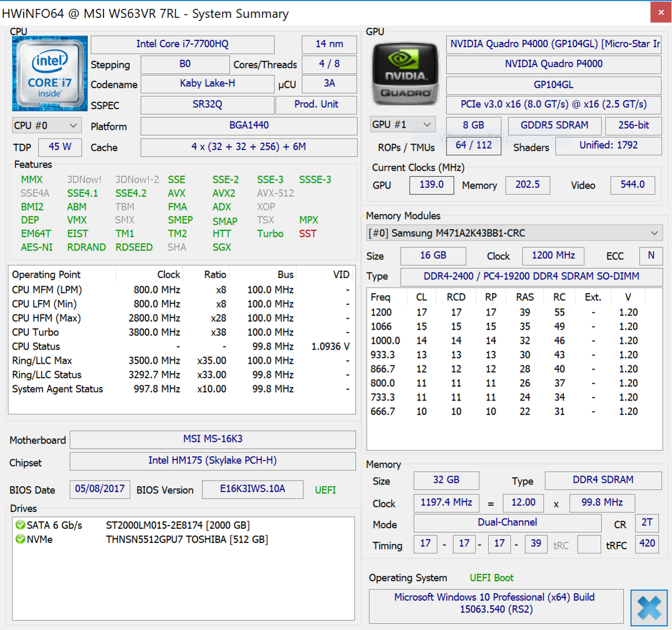Open the CPU #0 selector dropdown
Screen dimensions: 672x630
click(x=46, y=125)
